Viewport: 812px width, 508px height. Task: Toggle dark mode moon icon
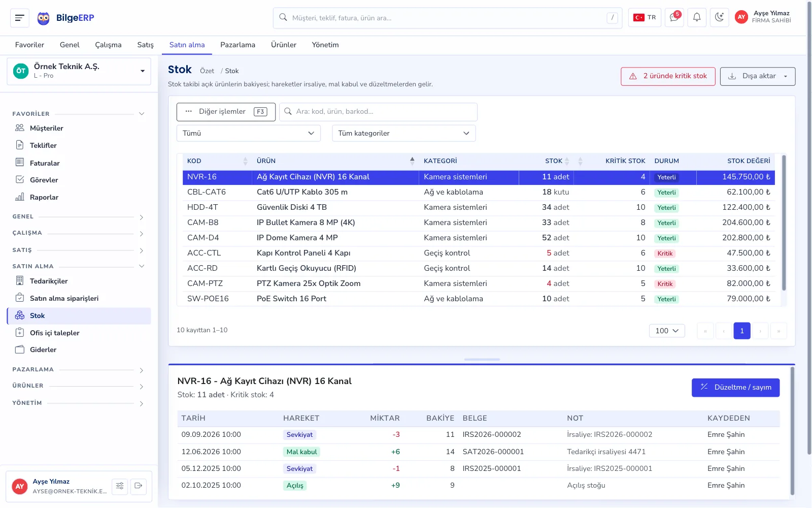719,18
